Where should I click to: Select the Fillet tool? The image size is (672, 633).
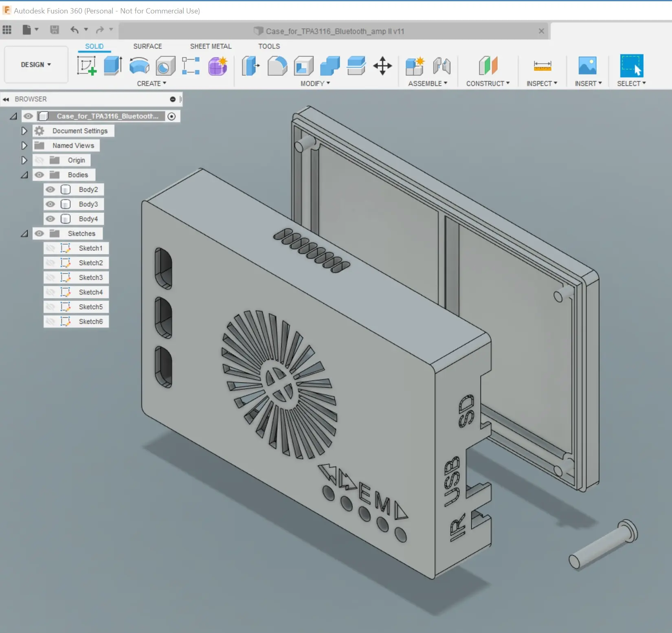click(x=277, y=66)
